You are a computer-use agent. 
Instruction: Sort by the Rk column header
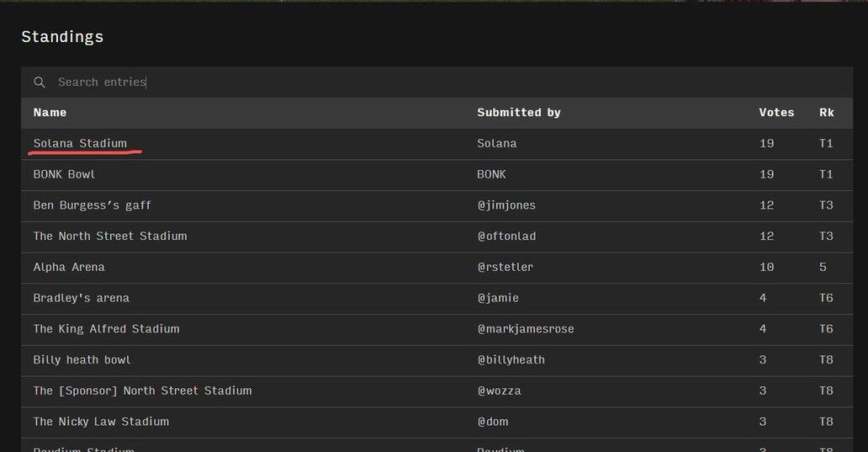tap(826, 113)
